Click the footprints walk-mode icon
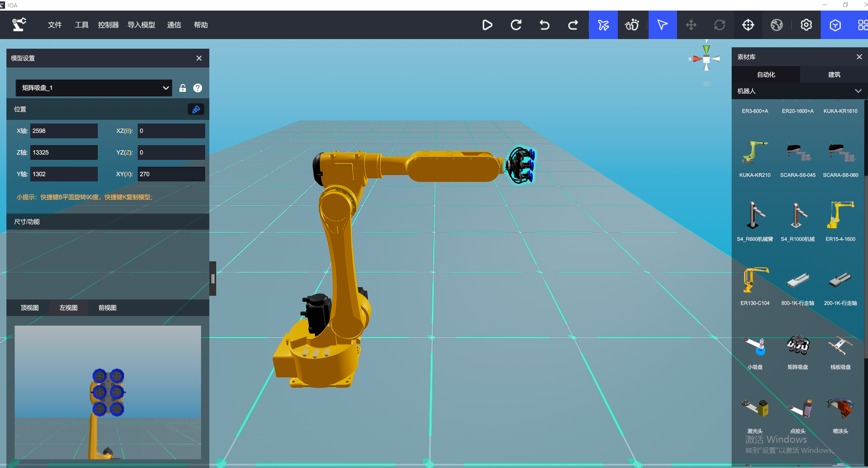 tap(632, 25)
